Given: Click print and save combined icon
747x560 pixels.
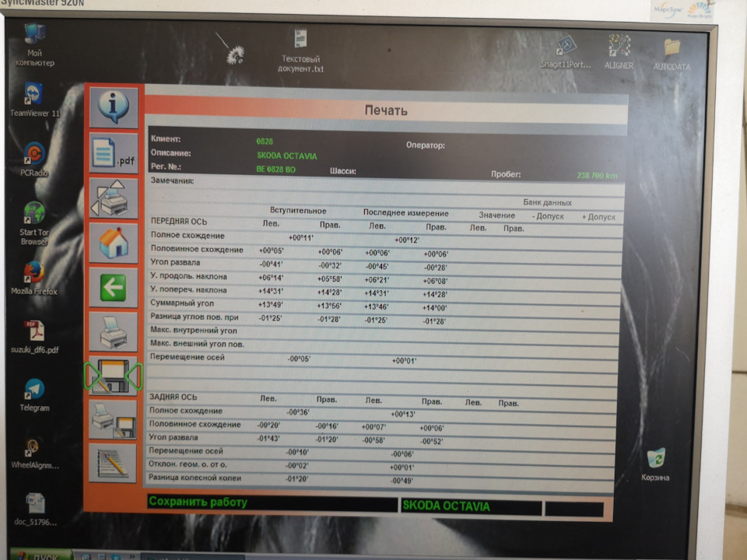Looking at the screenshot, I should coord(114,419).
